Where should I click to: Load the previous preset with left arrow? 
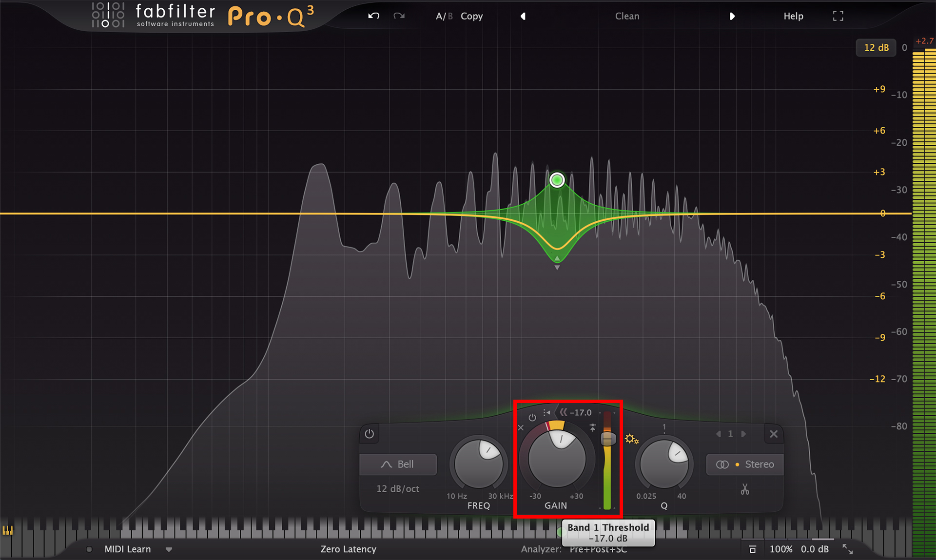pos(523,16)
